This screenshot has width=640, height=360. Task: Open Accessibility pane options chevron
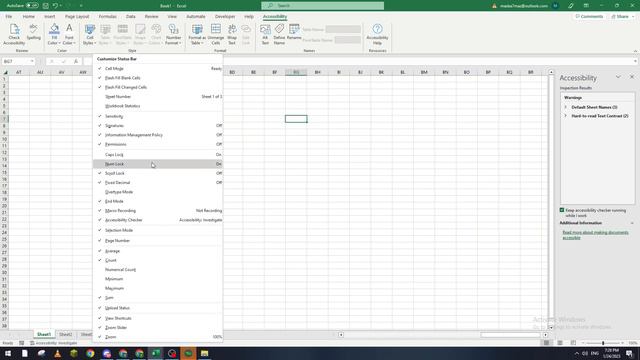(x=618, y=77)
